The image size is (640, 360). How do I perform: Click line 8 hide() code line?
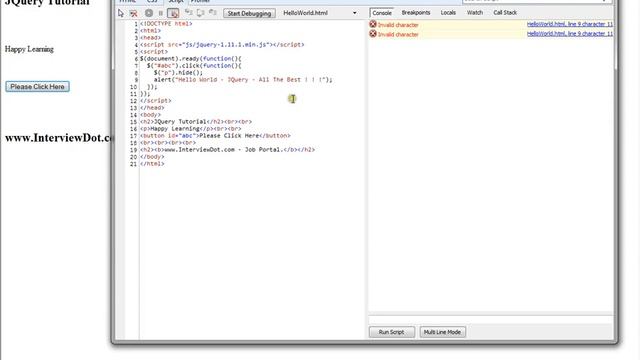pos(178,73)
